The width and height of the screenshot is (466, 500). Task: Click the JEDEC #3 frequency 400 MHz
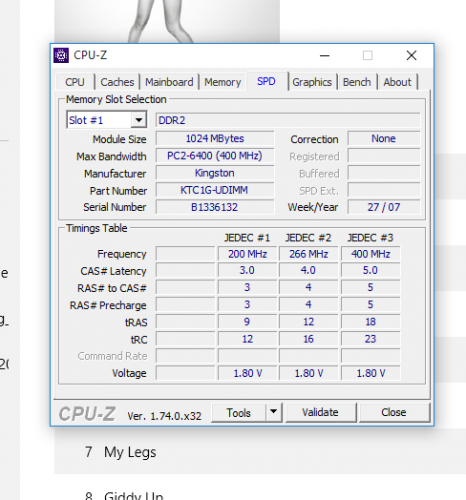click(x=371, y=254)
